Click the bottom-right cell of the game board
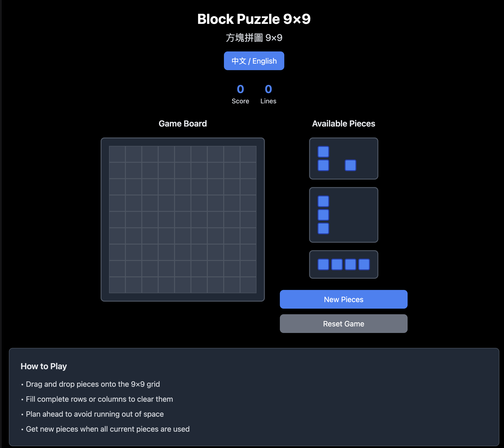The width and height of the screenshot is (504, 448). (x=248, y=285)
